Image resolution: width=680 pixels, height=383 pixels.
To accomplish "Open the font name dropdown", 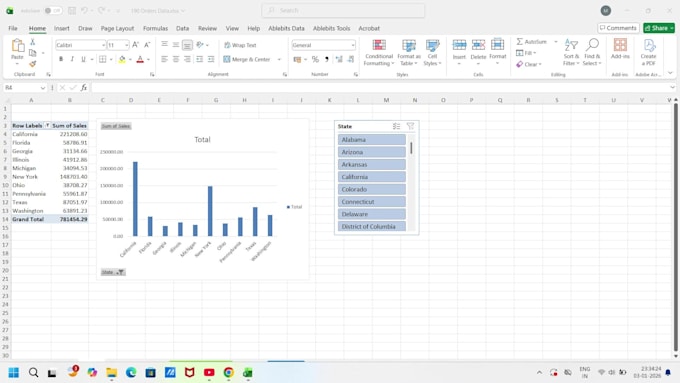I will pyautogui.click(x=103, y=45).
